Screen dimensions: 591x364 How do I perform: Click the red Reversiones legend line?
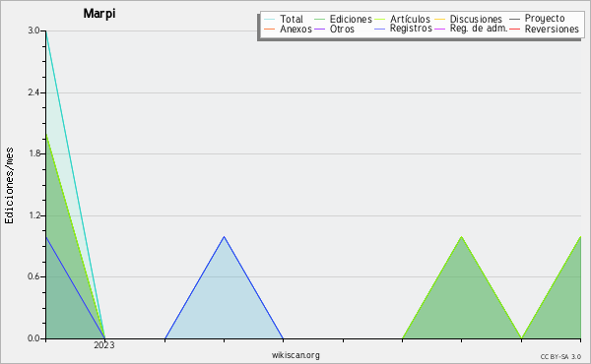(x=514, y=29)
